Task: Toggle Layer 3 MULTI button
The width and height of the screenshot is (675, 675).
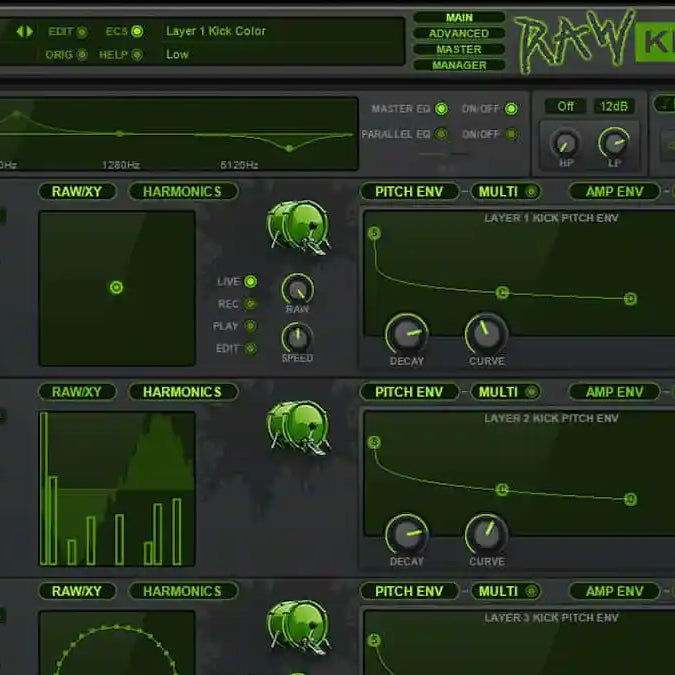Action: pyautogui.click(x=506, y=591)
